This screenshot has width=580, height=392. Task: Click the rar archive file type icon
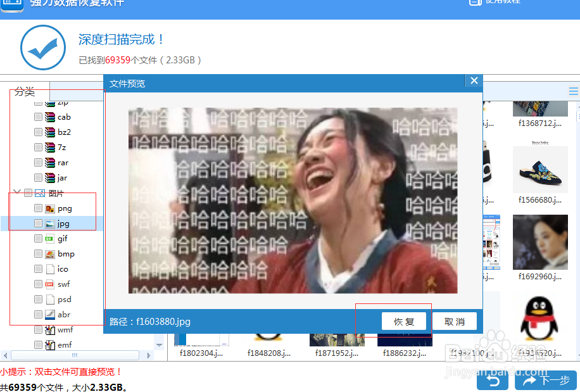50,163
